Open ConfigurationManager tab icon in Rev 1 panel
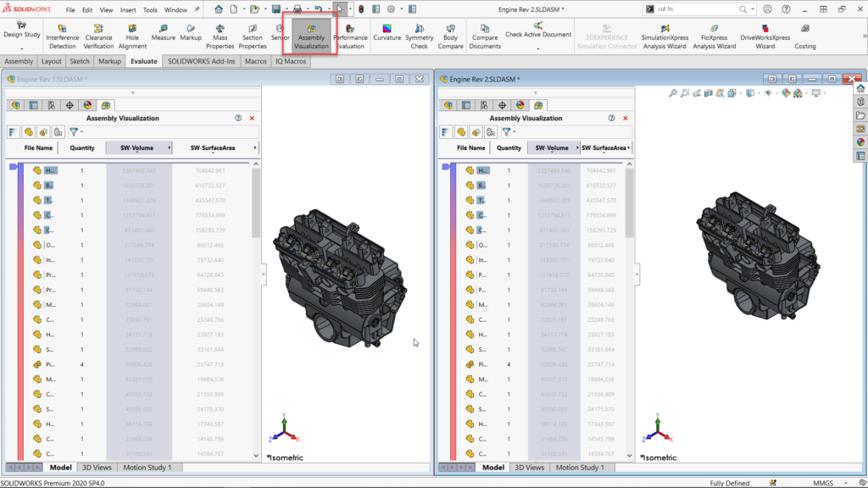868x488 pixels. [x=51, y=105]
